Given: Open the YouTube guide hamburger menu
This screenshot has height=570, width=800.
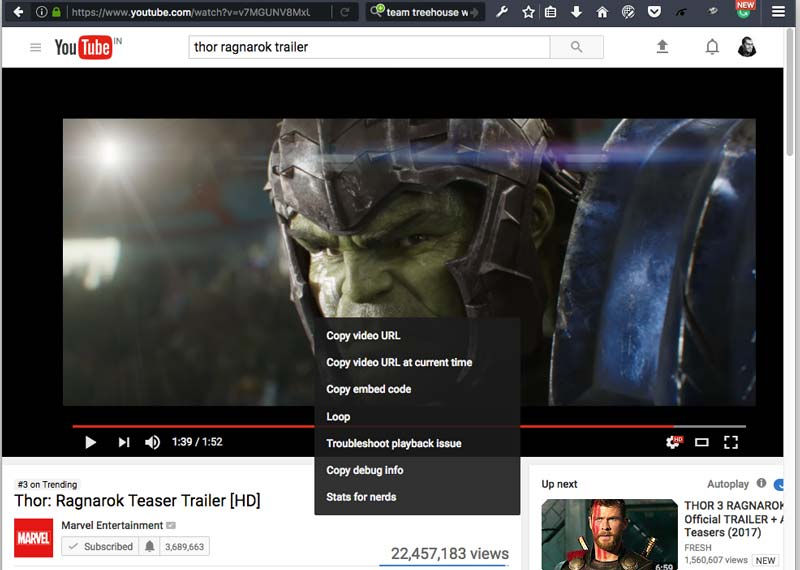Looking at the screenshot, I should pos(35,47).
